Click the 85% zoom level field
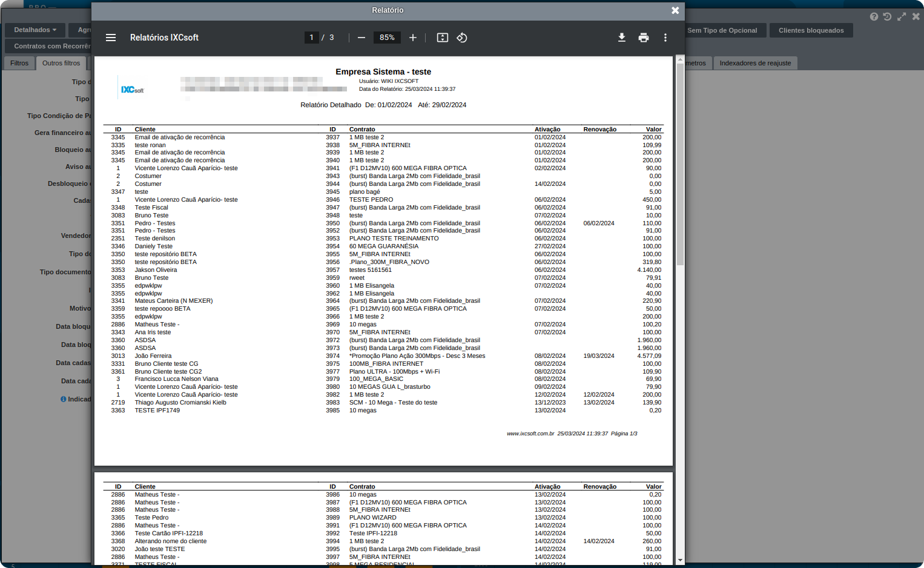The image size is (924, 568). [x=387, y=38]
